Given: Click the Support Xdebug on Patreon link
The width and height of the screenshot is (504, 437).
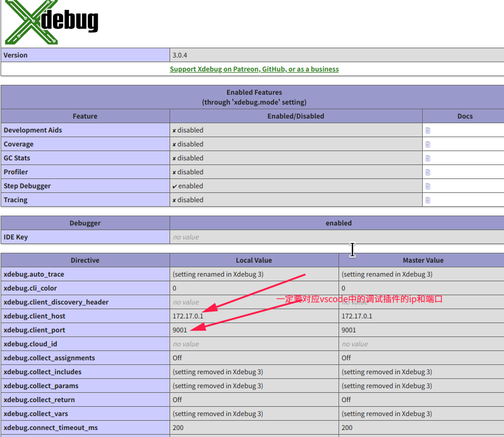Looking at the screenshot, I should [254, 69].
